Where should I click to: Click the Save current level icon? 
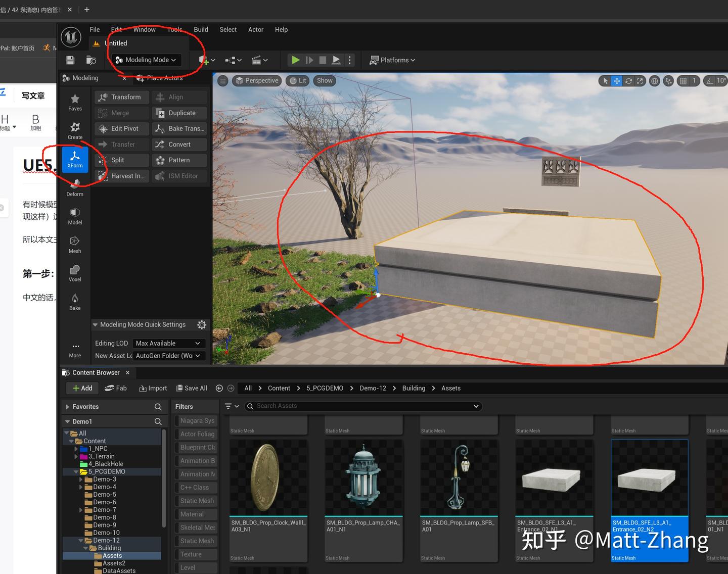tap(70, 60)
